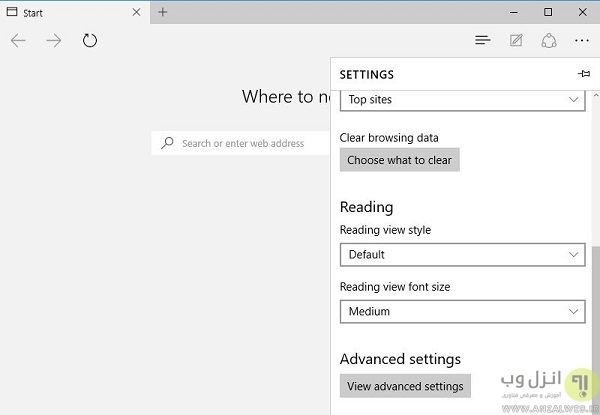Expand the Reading view font size dropdown

click(x=462, y=311)
